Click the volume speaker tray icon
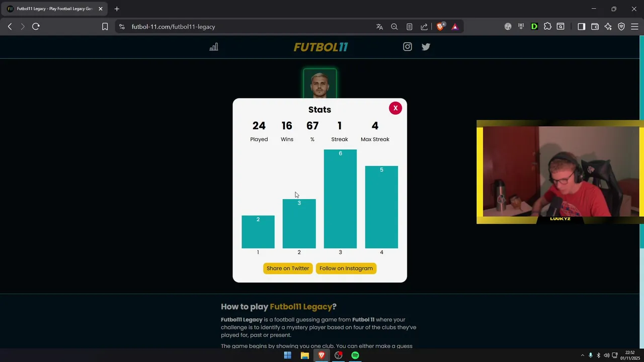644x362 pixels. 606,355
